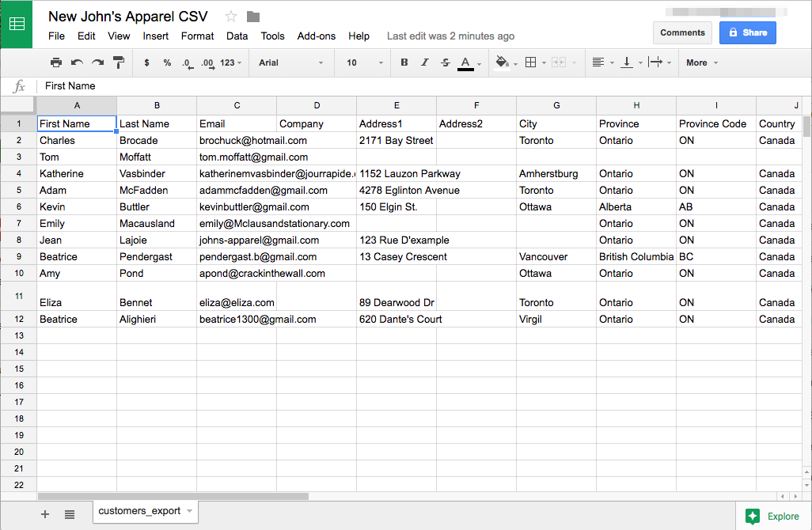Select cell containing brochuck@hotmail.com
Viewport: 812px width, 530px height.
237,140
